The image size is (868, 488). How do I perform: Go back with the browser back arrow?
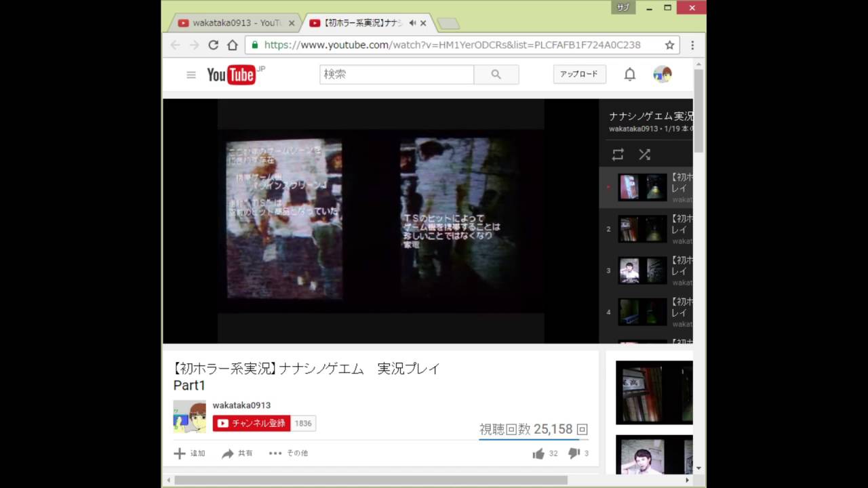click(175, 45)
